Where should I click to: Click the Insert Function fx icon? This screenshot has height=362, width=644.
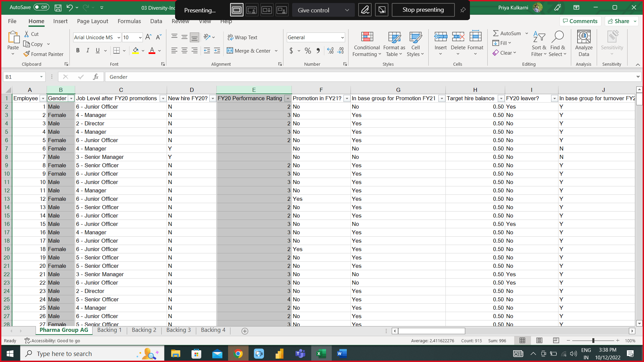tap(96, 77)
